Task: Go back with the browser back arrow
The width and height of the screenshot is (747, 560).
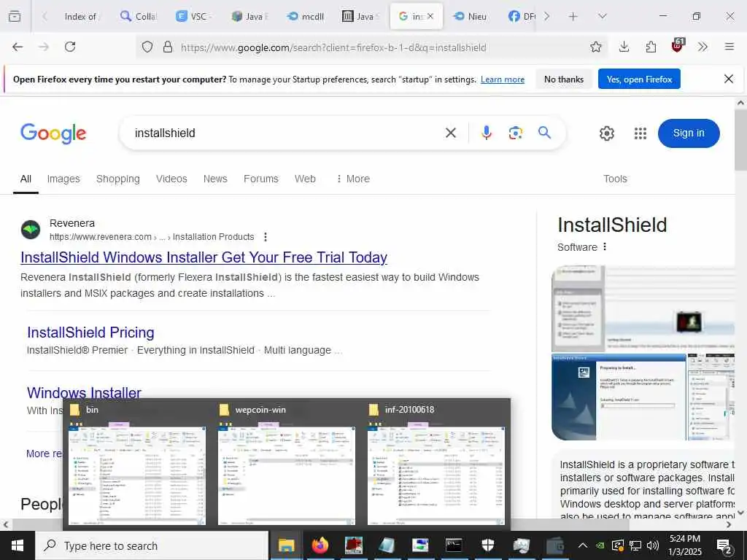Action: tap(18, 47)
